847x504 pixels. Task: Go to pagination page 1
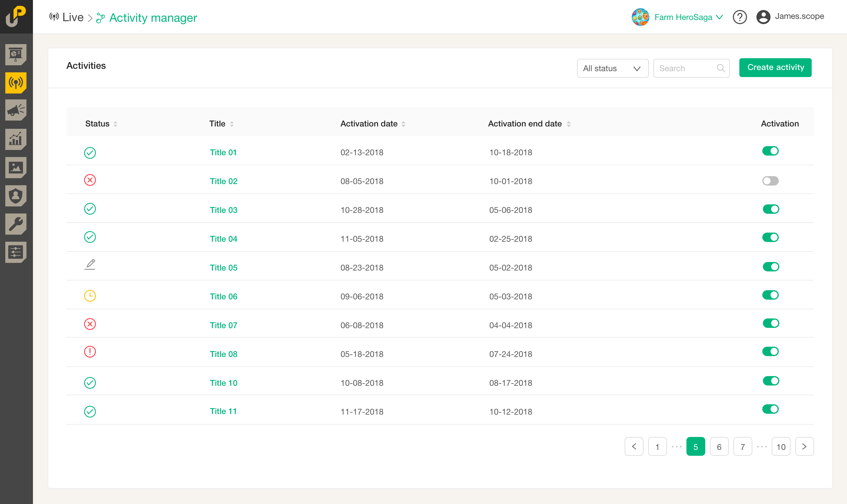657,446
